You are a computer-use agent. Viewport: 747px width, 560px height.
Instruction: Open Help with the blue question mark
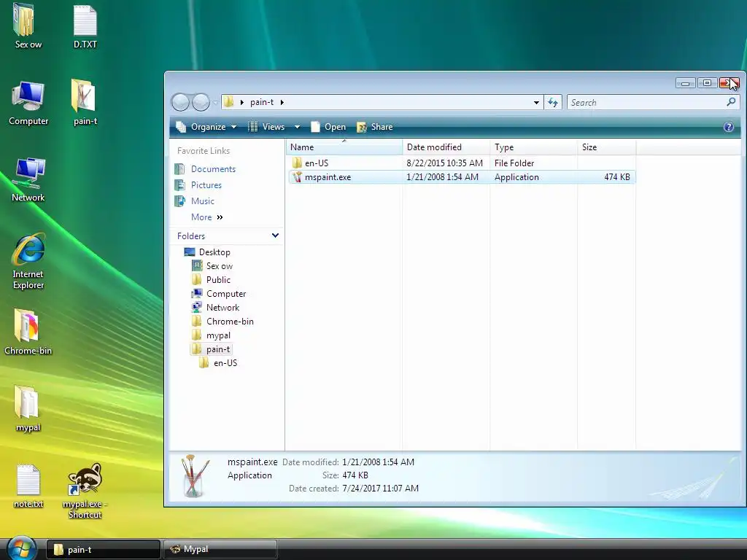point(729,127)
